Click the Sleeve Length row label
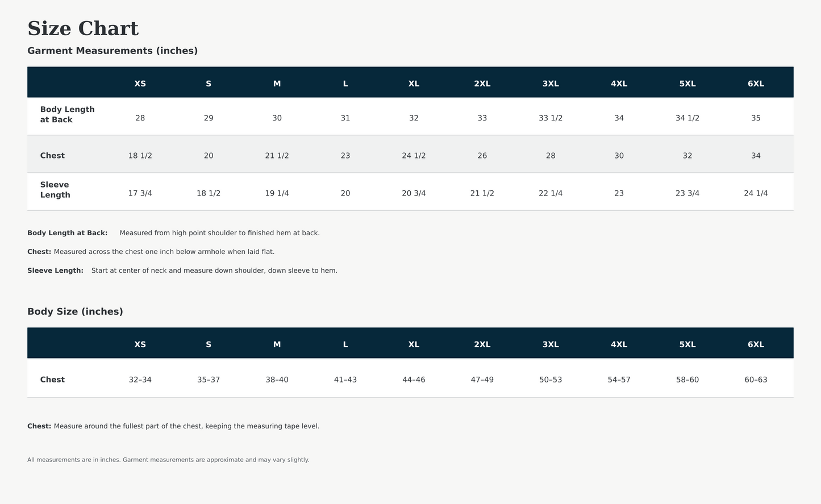Screen dimensions: 821x504 pyautogui.click(x=55, y=190)
